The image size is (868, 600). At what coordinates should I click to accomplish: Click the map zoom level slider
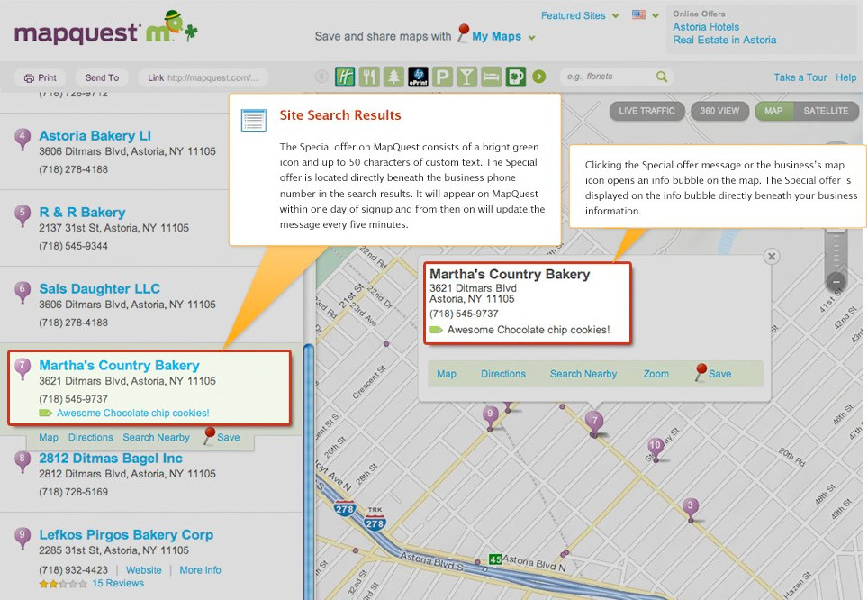[836, 250]
